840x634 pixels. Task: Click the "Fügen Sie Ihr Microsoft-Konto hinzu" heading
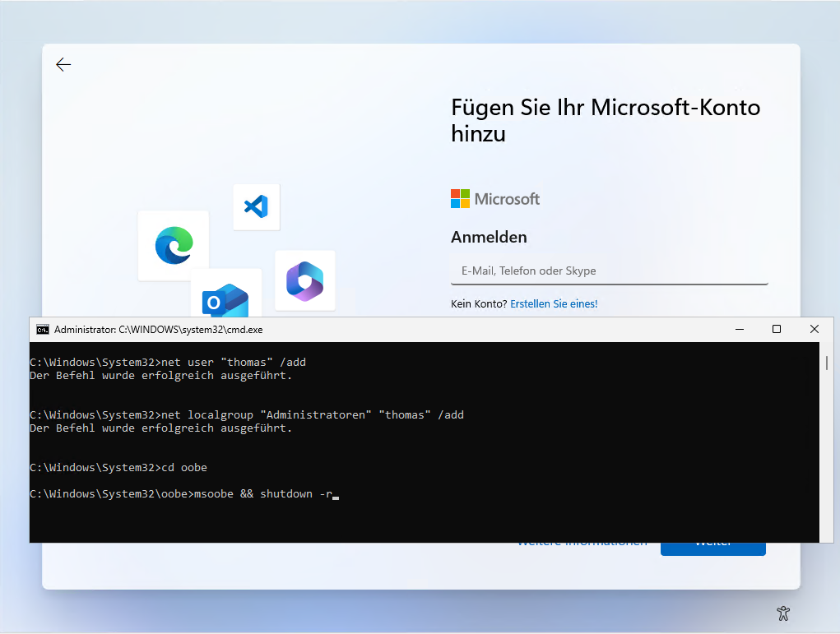(606, 121)
